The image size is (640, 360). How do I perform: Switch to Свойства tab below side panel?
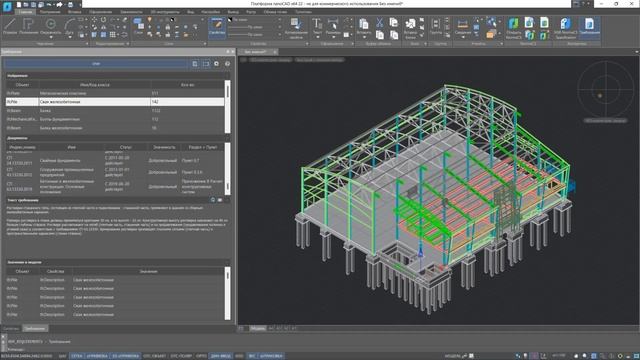point(11,329)
